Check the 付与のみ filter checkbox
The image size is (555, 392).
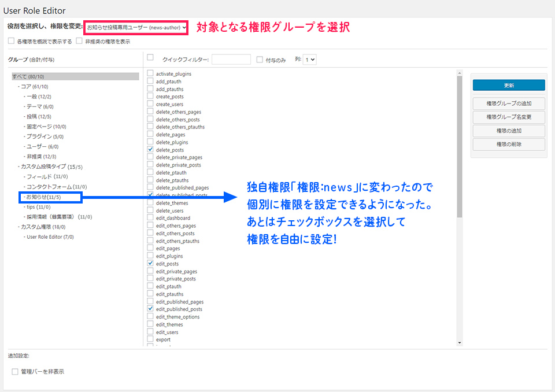coord(260,59)
